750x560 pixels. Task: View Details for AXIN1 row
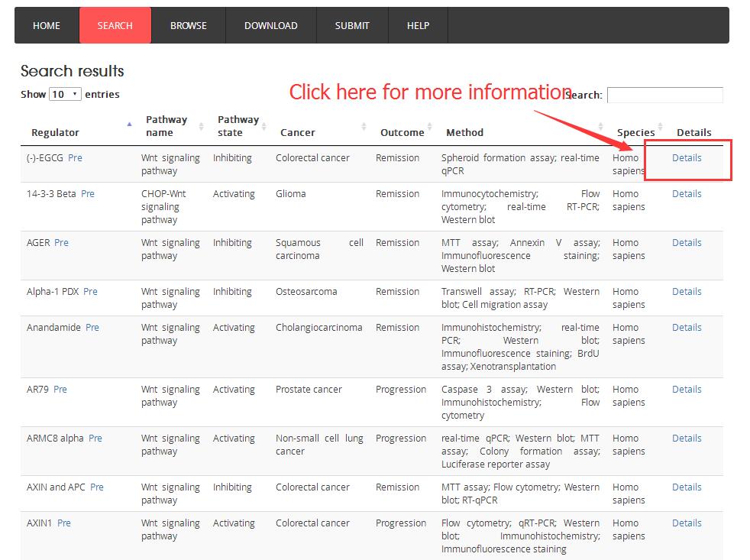click(687, 523)
